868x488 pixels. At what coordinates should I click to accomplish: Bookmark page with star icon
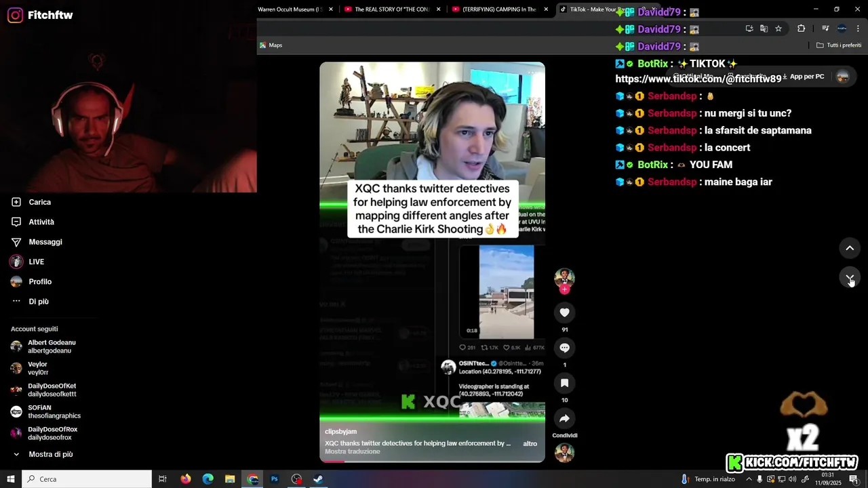[x=778, y=28]
